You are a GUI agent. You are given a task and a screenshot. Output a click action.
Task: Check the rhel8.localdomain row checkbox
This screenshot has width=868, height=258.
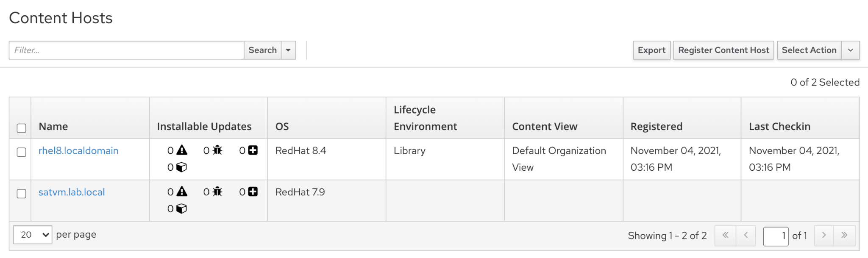(x=21, y=152)
